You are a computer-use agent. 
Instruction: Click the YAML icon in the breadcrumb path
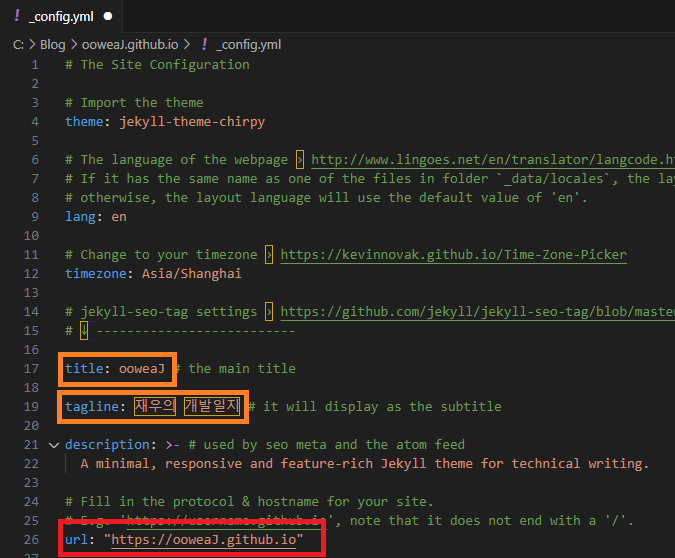pyautogui.click(x=204, y=44)
